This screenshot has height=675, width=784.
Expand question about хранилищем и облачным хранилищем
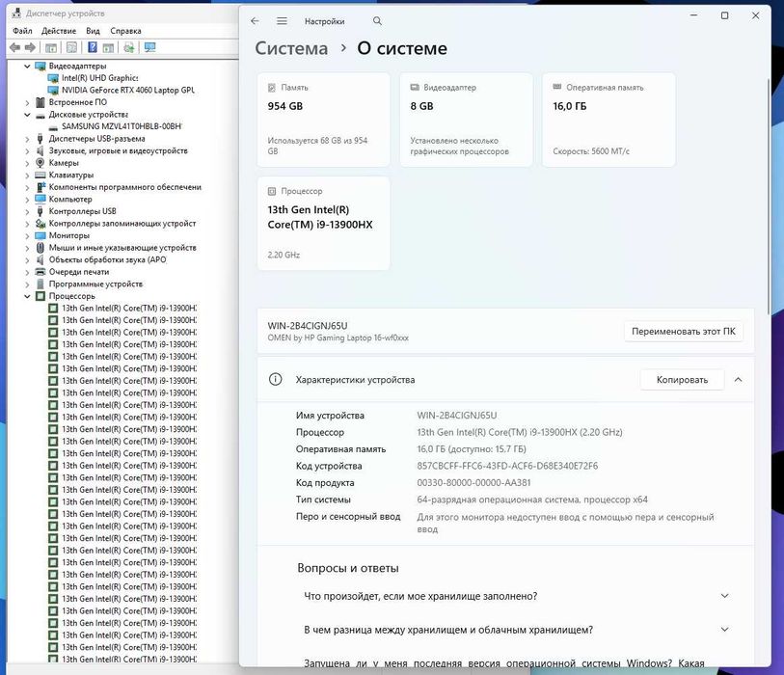724,630
